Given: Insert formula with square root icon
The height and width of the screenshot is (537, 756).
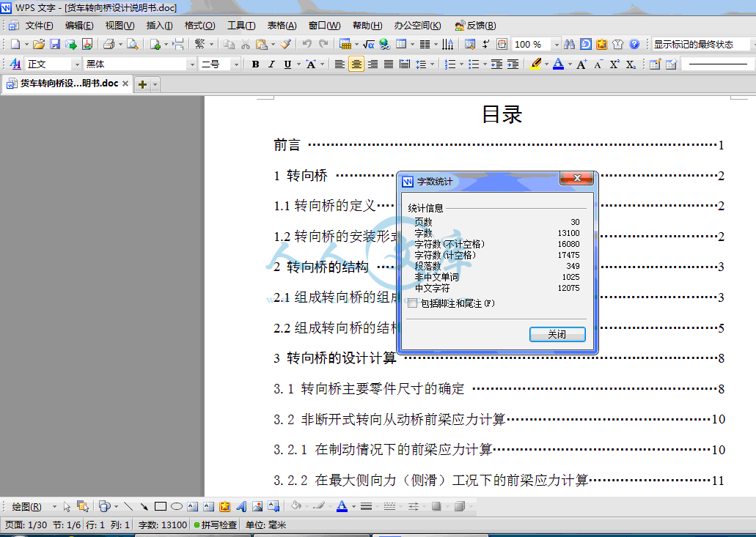Looking at the screenshot, I should (368, 44).
